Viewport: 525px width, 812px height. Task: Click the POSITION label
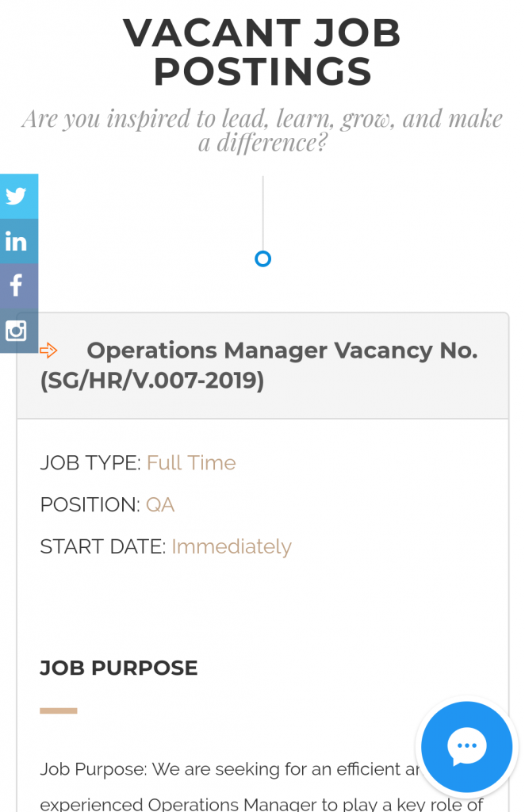point(90,505)
